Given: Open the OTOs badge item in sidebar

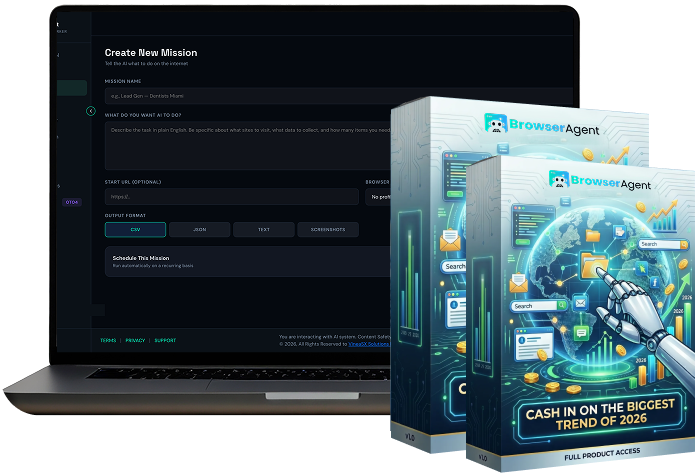Looking at the screenshot, I should click(x=72, y=202).
